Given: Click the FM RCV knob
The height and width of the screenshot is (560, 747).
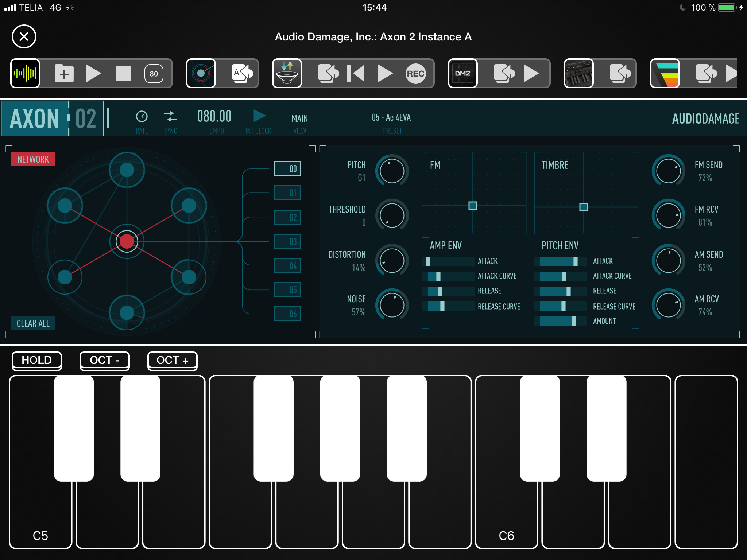Looking at the screenshot, I should pos(669,215).
